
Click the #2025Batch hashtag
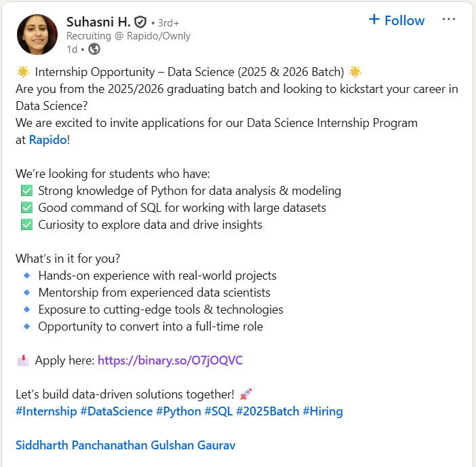[x=267, y=411]
